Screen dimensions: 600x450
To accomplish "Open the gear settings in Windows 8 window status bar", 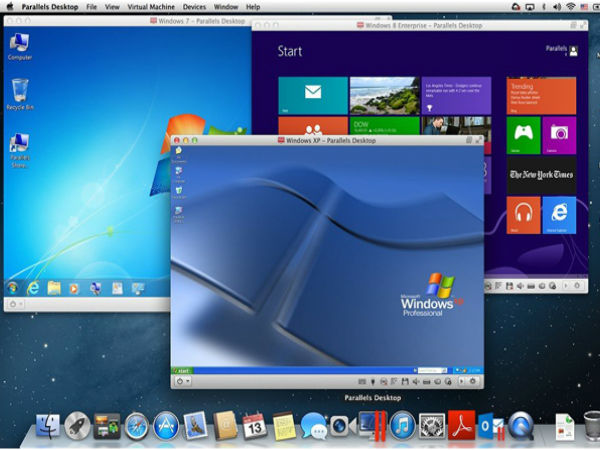I will pos(577,285).
